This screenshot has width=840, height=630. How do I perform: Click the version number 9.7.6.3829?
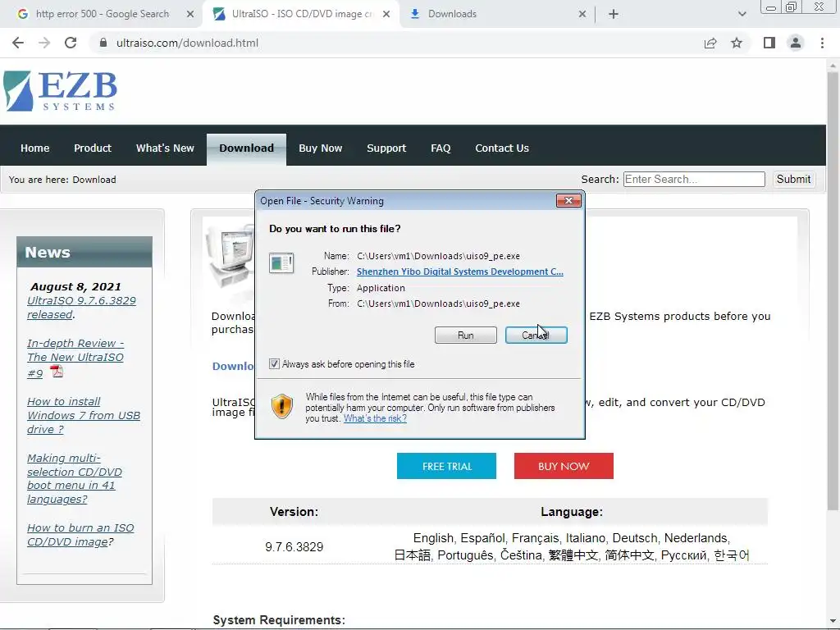(294, 547)
